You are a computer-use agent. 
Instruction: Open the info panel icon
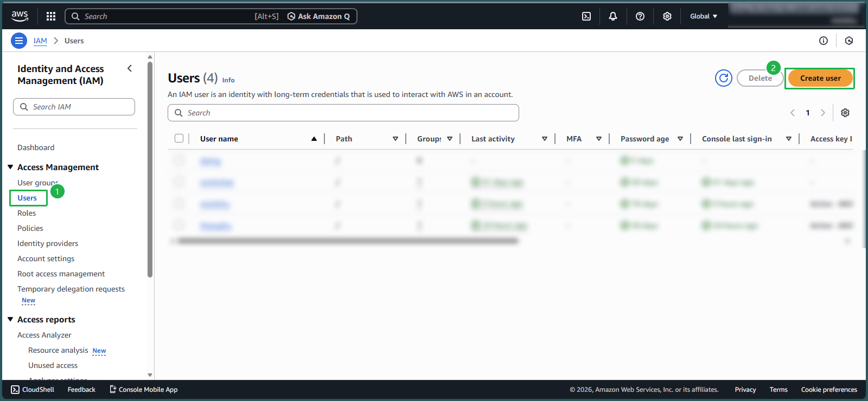(824, 41)
